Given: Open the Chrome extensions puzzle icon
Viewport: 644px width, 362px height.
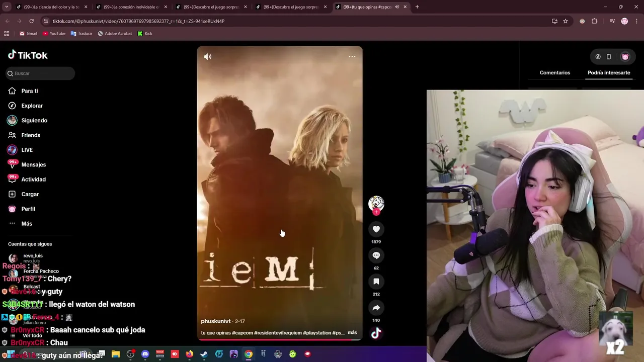Looking at the screenshot, I should [595, 21].
